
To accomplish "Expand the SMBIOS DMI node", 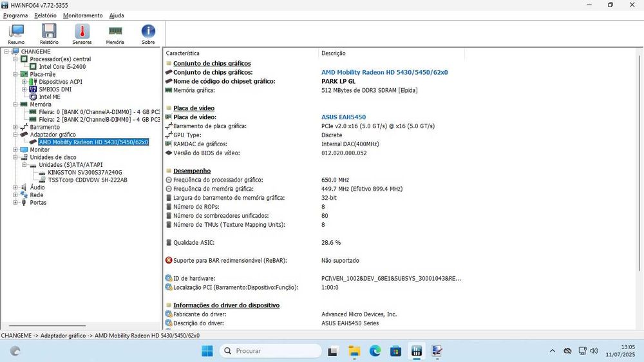I will click(x=24, y=89).
